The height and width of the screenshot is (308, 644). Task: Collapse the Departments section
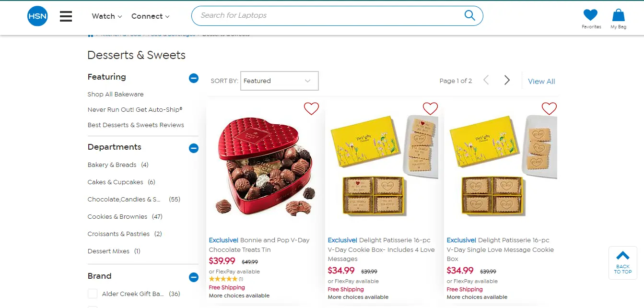click(x=194, y=148)
